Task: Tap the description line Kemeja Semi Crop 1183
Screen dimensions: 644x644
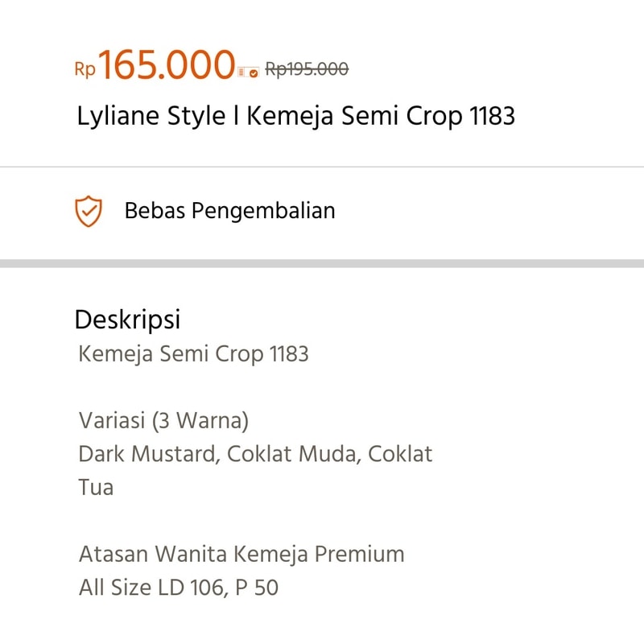Action: point(193,354)
